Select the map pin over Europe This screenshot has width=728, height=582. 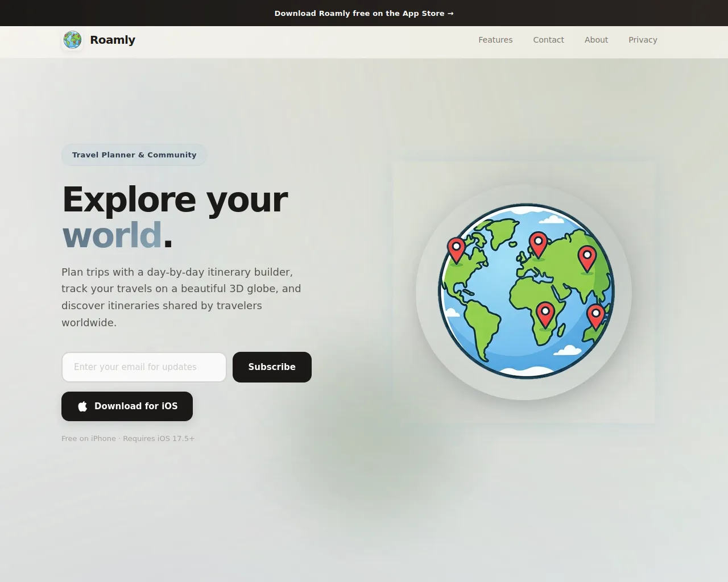tap(538, 244)
